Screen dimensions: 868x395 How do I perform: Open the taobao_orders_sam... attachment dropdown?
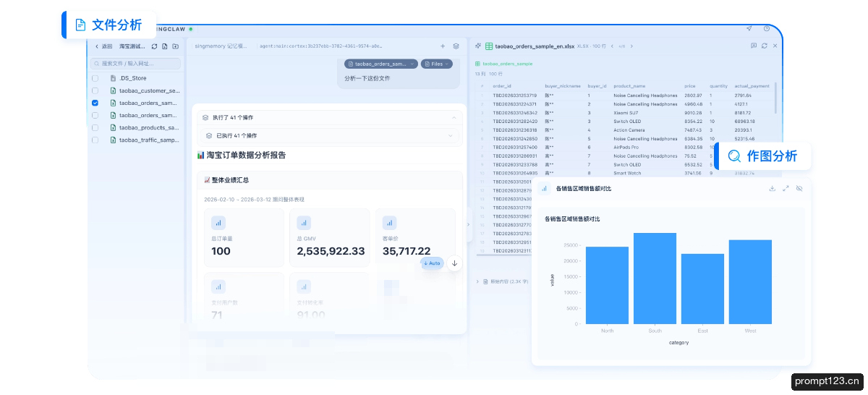click(x=381, y=64)
